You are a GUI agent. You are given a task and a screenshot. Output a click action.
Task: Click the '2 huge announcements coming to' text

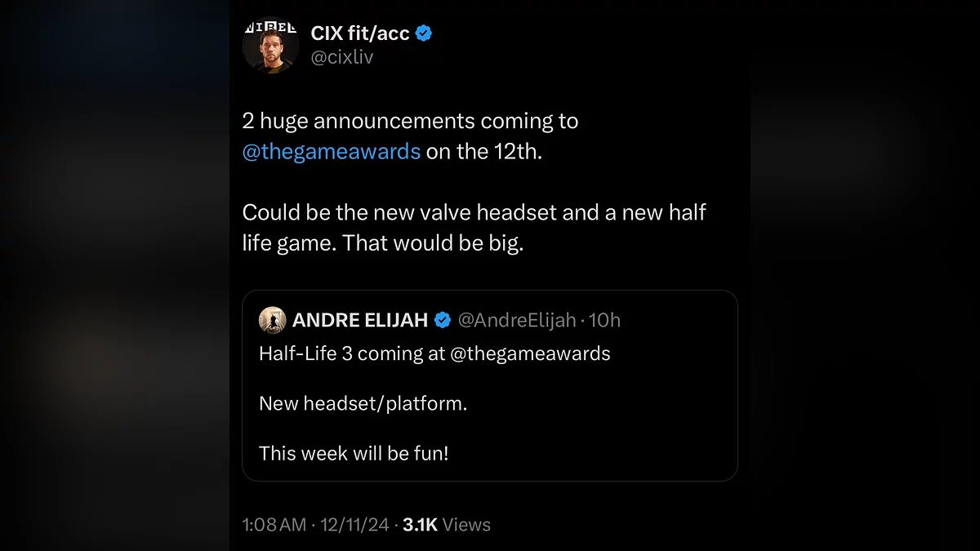410,121
